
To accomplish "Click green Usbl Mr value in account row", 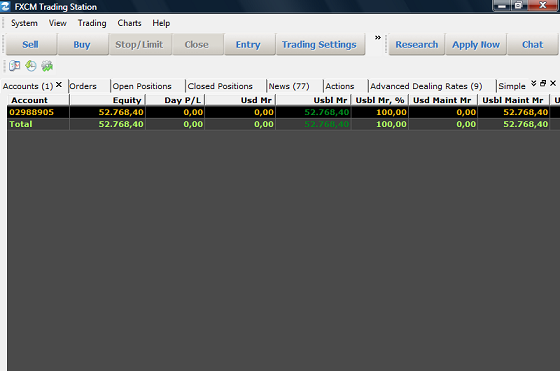I will click(327, 112).
